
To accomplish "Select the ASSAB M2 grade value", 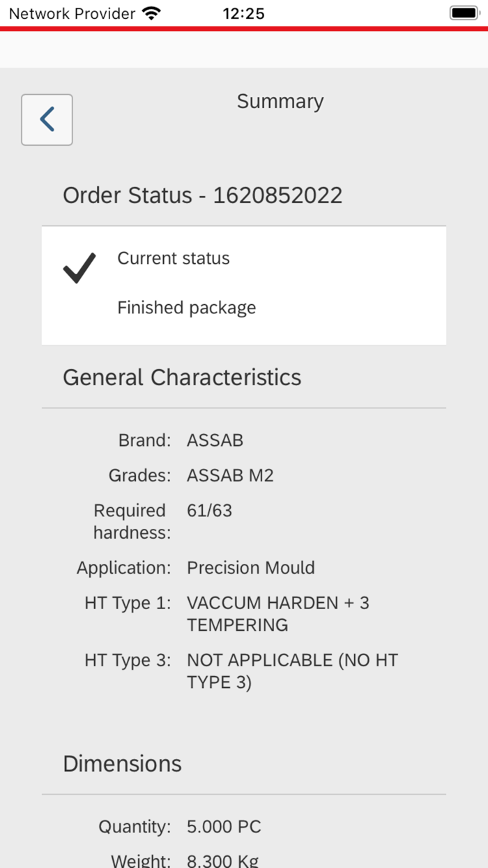I will coord(230,475).
